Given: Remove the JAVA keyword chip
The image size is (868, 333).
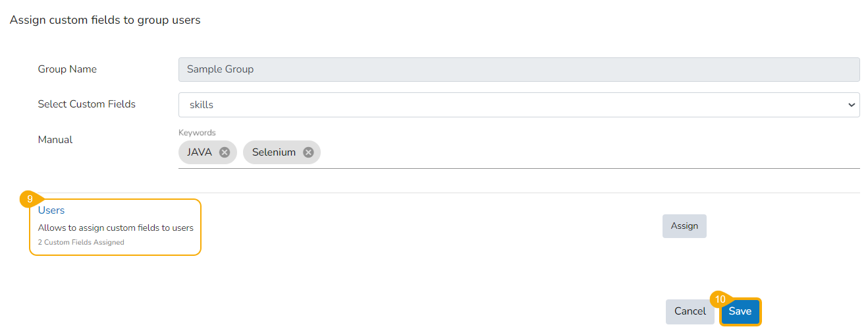Looking at the screenshot, I should (225, 152).
